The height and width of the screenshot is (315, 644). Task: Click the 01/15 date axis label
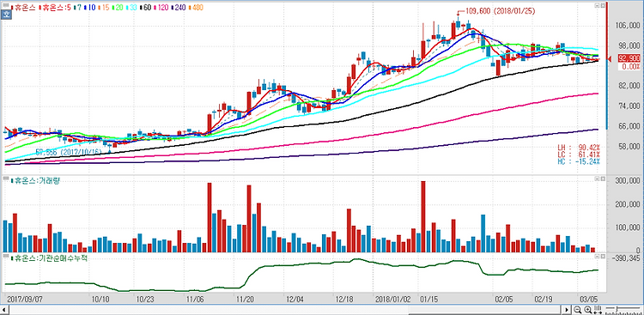pyautogui.click(x=428, y=299)
